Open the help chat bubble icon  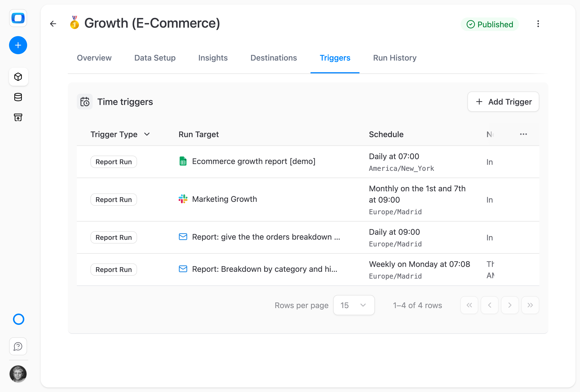18,346
